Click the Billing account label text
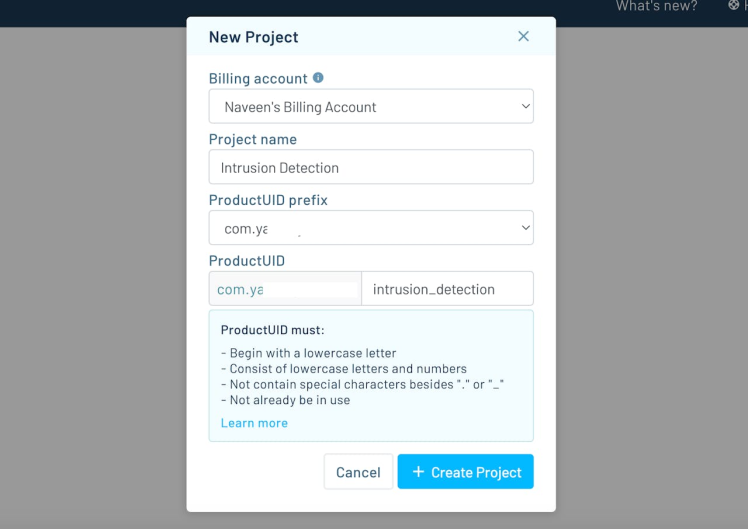 coord(258,78)
